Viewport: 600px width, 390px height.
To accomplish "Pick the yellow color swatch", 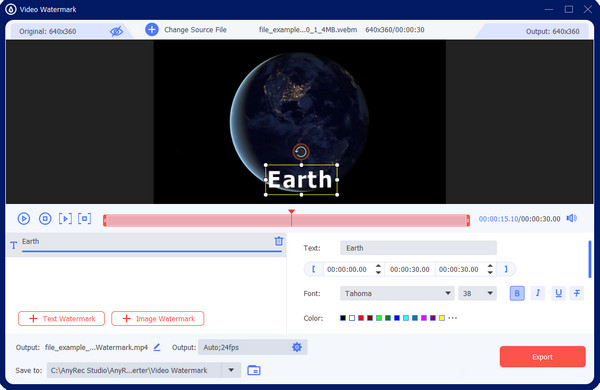I will coord(442,318).
